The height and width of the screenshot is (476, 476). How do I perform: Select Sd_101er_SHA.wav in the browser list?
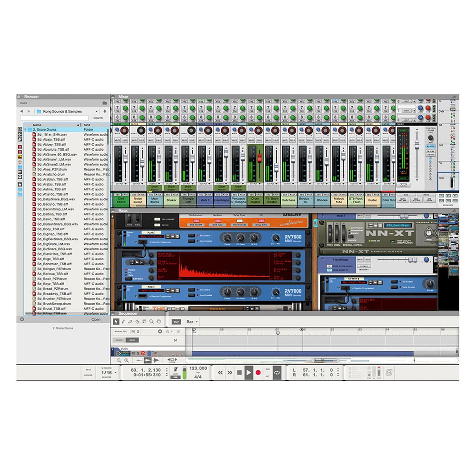pyautogui.click(x=52, y=135)
